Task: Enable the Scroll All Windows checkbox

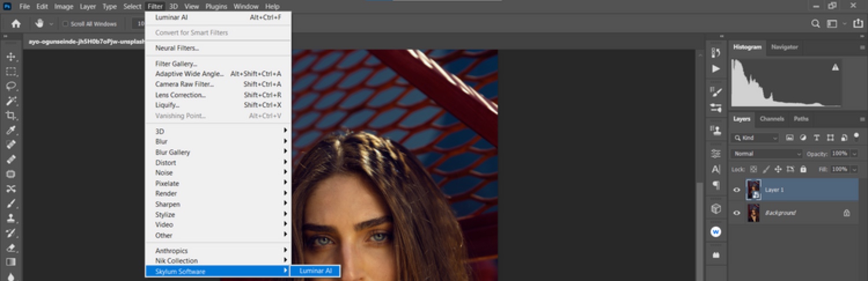Action: (x=65, y=24)
